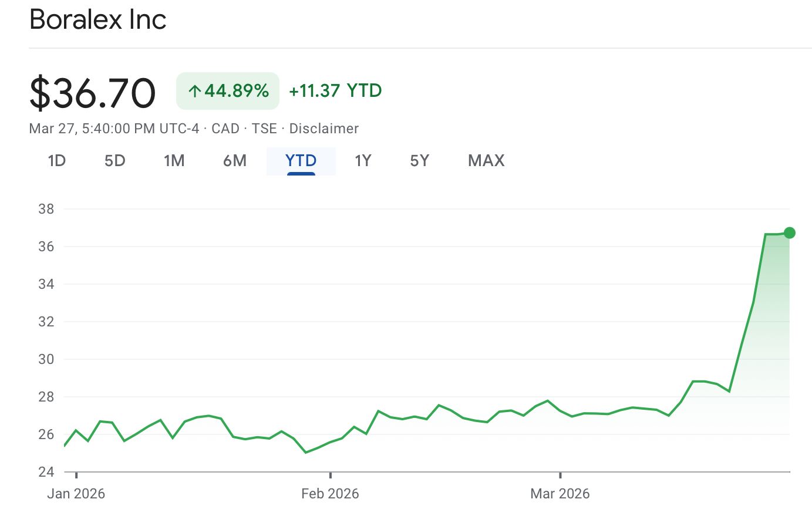Switch chart to 1Y range

point(363,161)
